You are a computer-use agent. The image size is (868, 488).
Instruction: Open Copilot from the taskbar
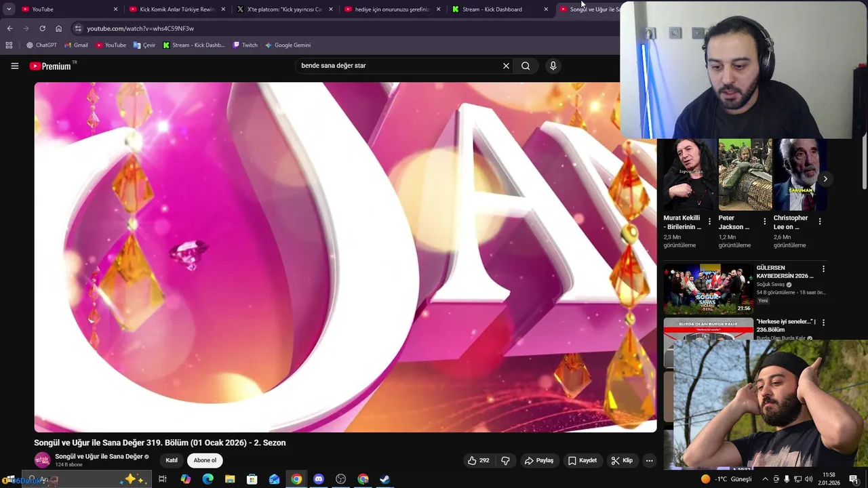pyautogui.click(x=185, y=479)
